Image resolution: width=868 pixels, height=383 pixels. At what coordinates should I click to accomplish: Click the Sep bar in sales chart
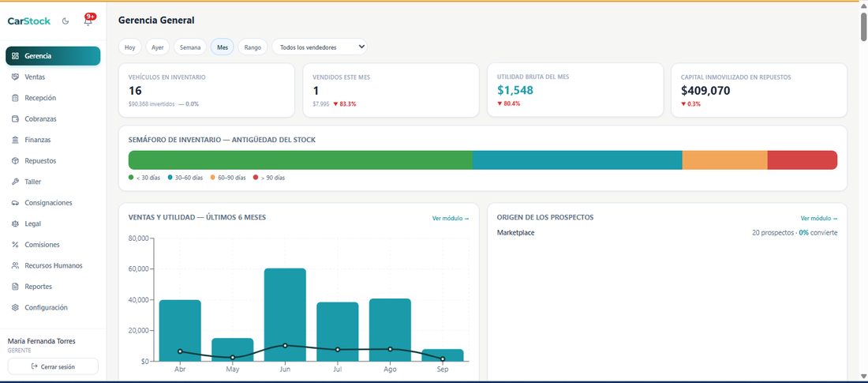[443, 355]
